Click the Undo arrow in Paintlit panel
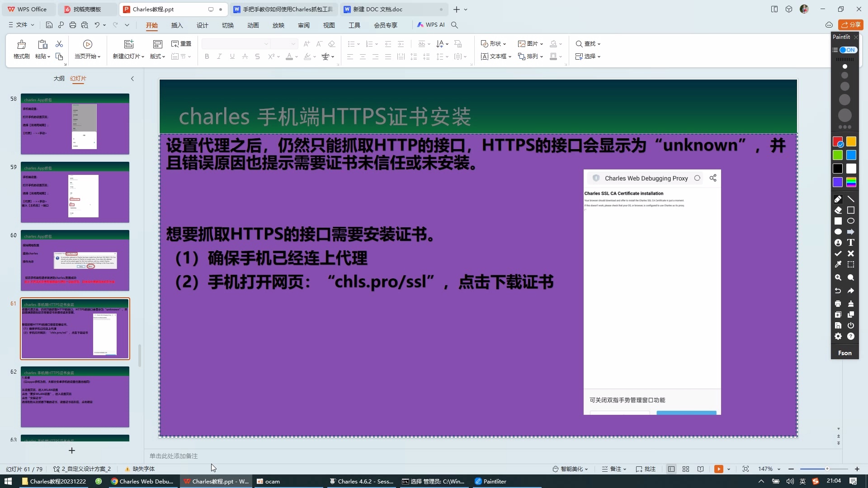 pos(838,291)
